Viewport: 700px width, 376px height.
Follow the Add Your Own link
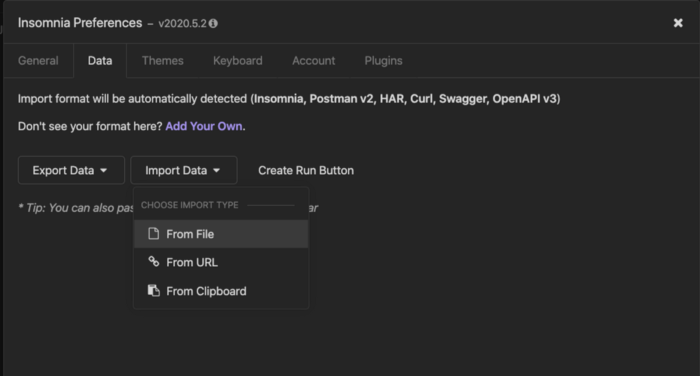[x=204, y=126]
